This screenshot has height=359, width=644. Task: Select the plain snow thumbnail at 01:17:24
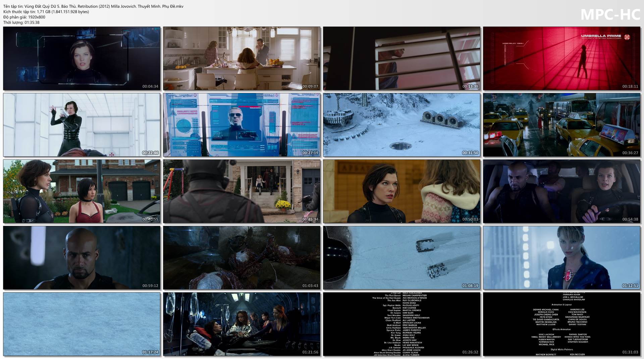coord(82,324)
